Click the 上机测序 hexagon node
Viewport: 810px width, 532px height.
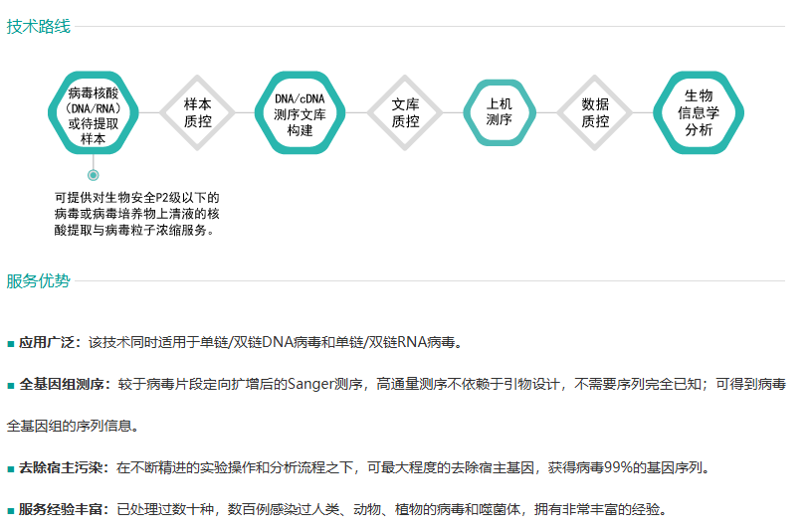[499, 111]
